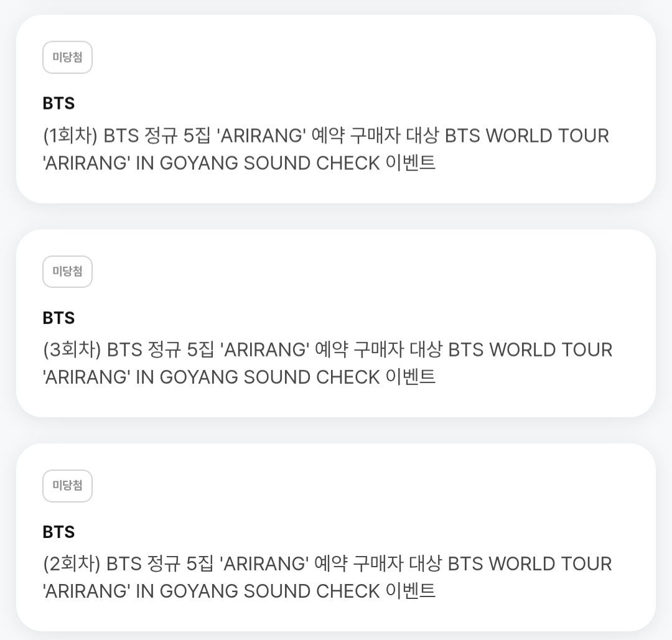Click 'WORLD TOUR' text in the 2회차 title
This screenshot has height=640, width=672.
click(x=550, y=563)
